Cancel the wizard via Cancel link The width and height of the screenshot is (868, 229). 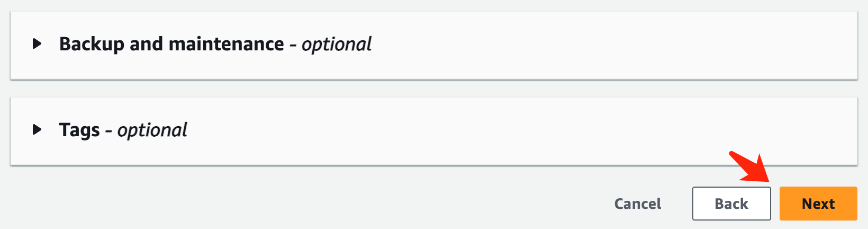[x=637, y=204]
